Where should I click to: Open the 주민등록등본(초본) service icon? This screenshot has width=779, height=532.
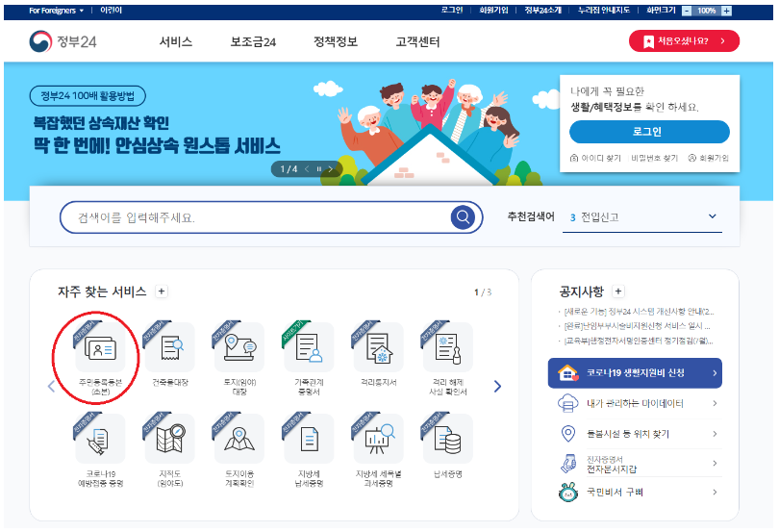pos(100,349)
